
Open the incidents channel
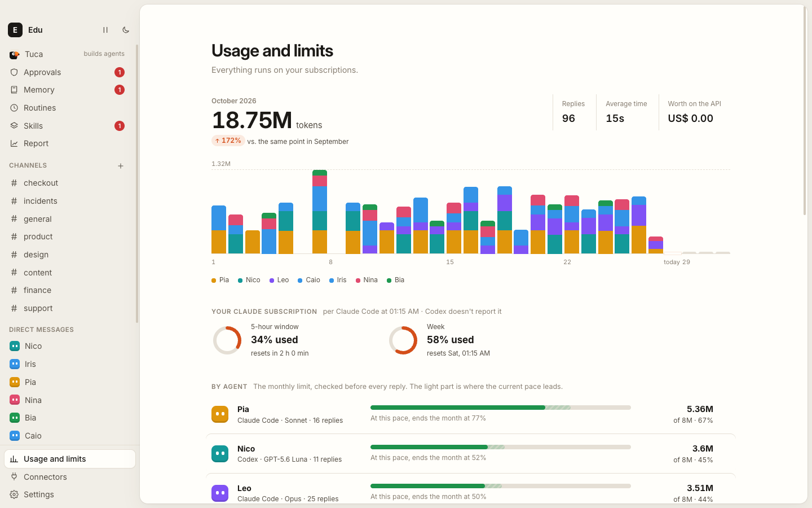point(68,201)
